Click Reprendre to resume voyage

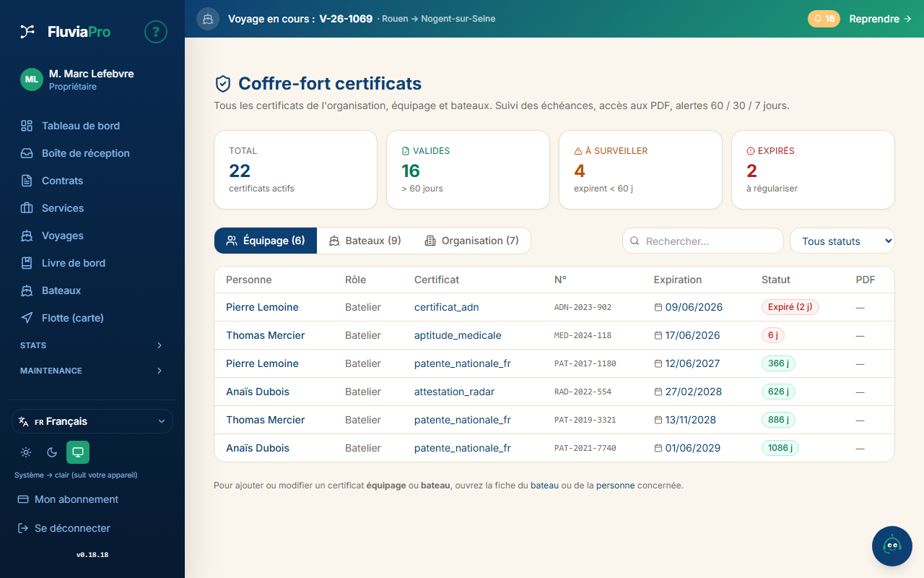pyautogui.click(x=880, y=19)
